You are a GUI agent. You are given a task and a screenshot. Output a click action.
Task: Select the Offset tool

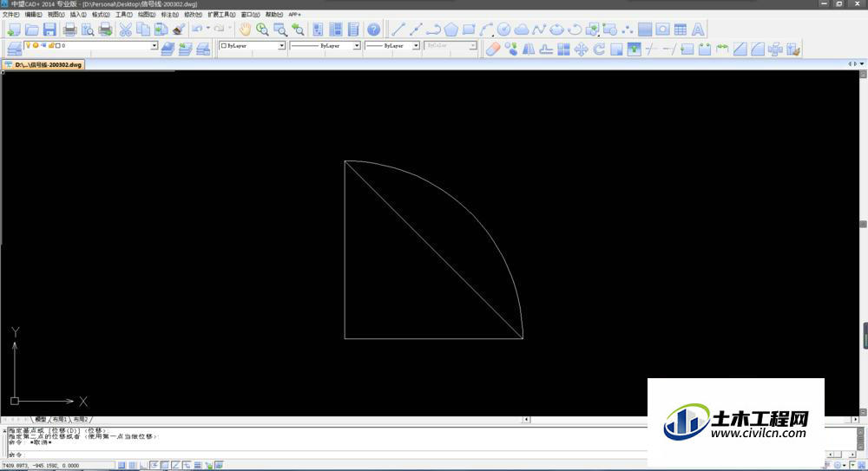click(546, 49)
